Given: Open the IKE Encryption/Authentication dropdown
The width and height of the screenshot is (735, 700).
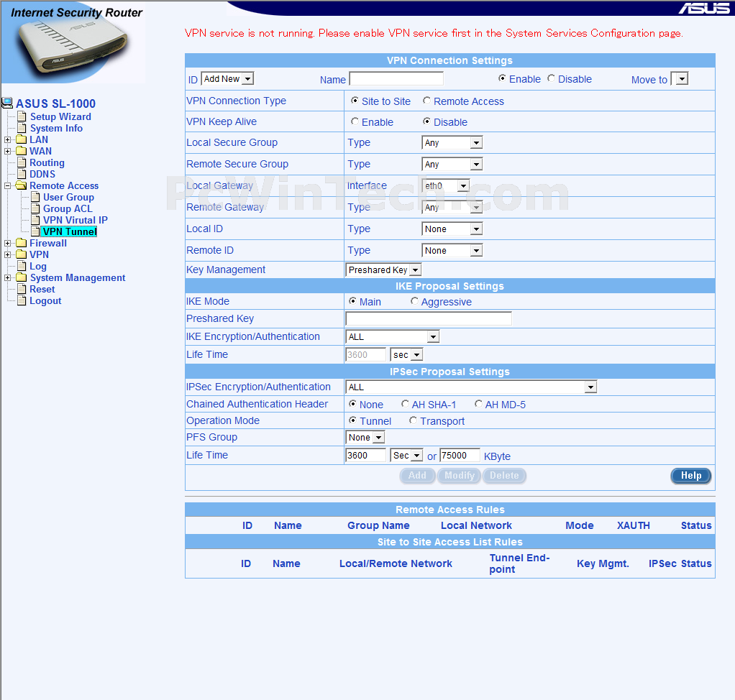Looking at the screenshot, I should pos(393,336).
